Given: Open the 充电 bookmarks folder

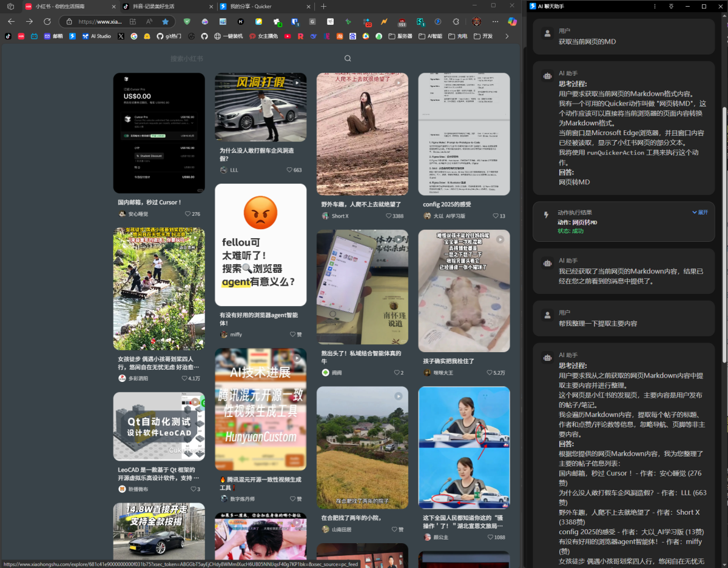Looking at the screenshot, I should [x=458, y=36].
